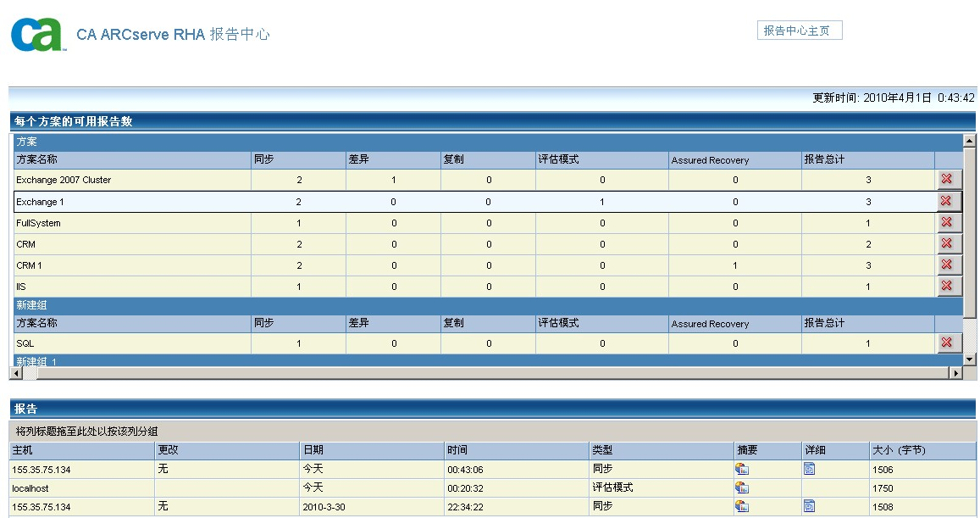
Task: Select the CRM 1 scenario name
Action: (29, 266)
